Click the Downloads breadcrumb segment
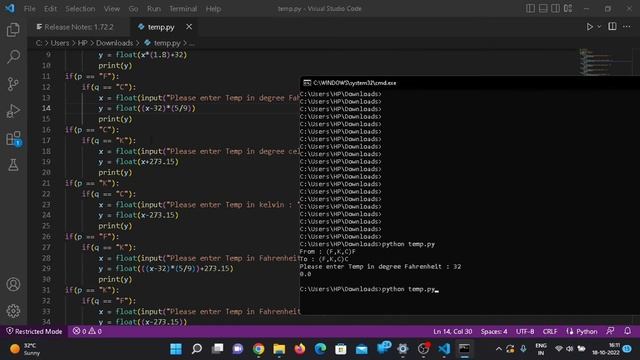The height and width of the screenshot is (360, 640). pyautogui.click(x=114, y=43)
